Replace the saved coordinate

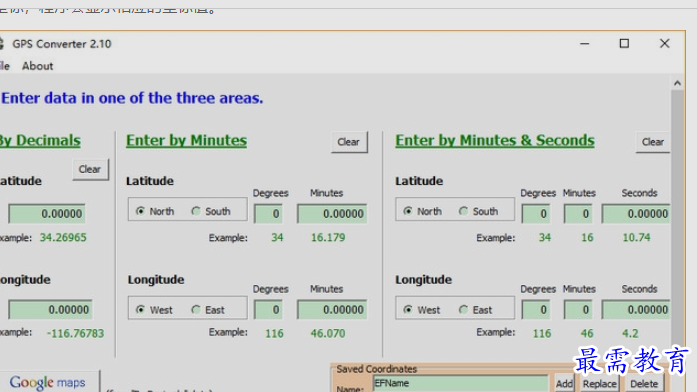click(x=600, y=384)
